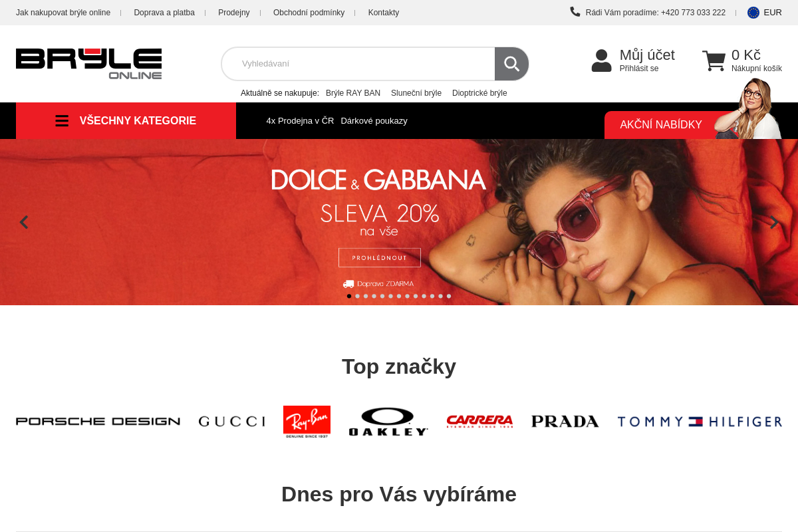
Task: Click the magnifier search button
Action: click(x=511, y=64)
